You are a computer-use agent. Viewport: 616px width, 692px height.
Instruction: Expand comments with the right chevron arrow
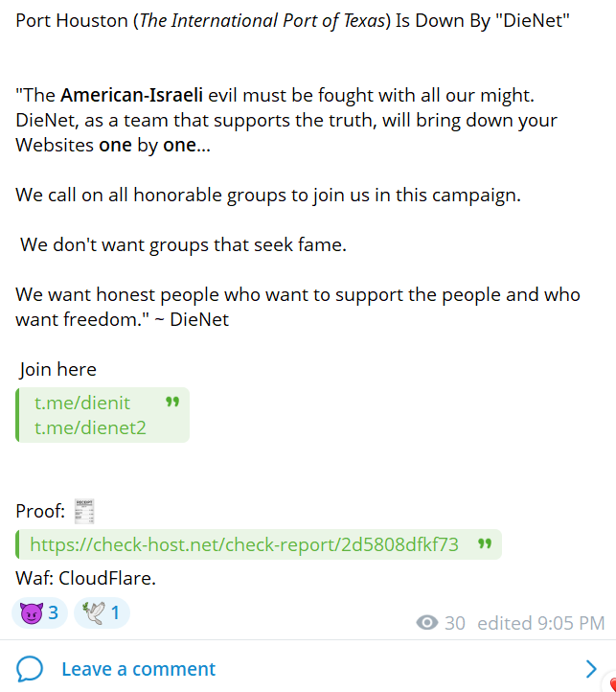pyautogui.click(x=591, y=669)
